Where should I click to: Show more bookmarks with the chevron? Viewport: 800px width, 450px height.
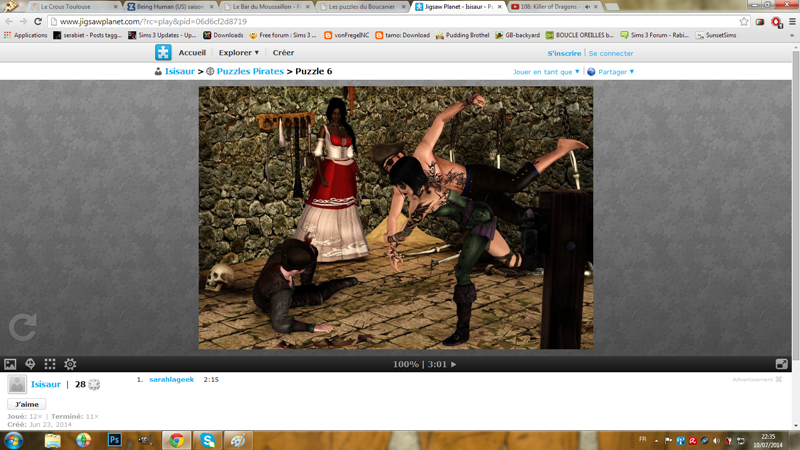point(792,35)
